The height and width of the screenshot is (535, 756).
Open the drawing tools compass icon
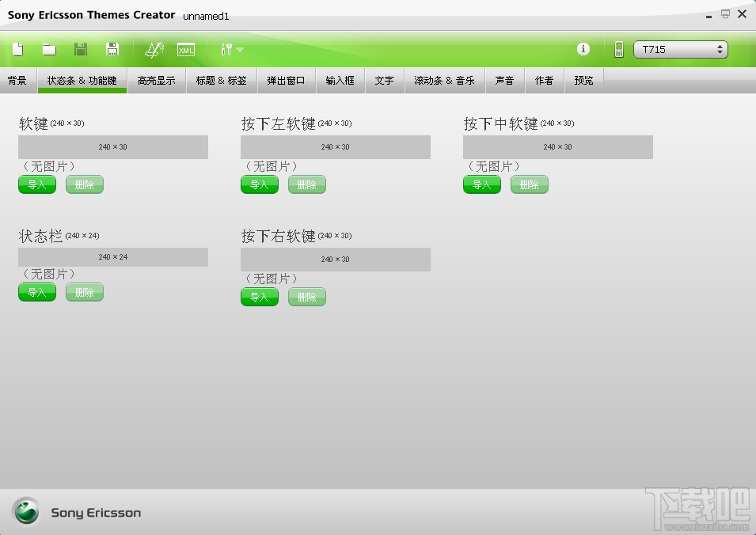[154, 49]
